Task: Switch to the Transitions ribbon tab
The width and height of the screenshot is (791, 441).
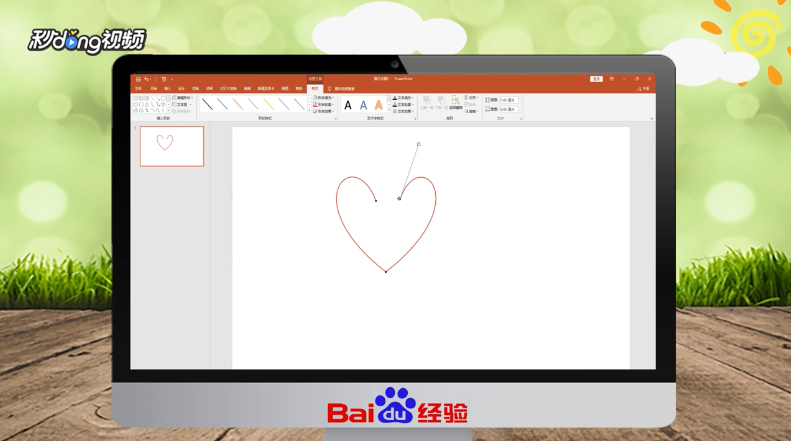Action: pos(195,88)
